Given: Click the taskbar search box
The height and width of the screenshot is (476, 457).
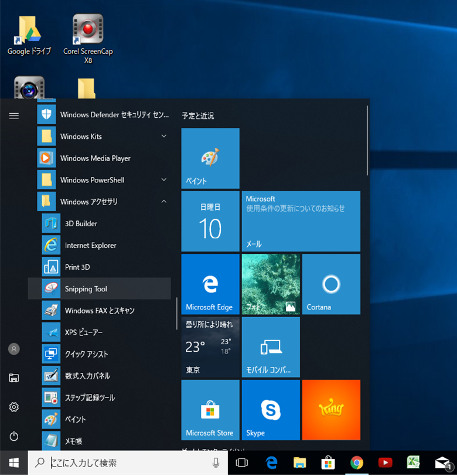Looking at the screenshot, I should pyautogui.click(x=128, y=463).
